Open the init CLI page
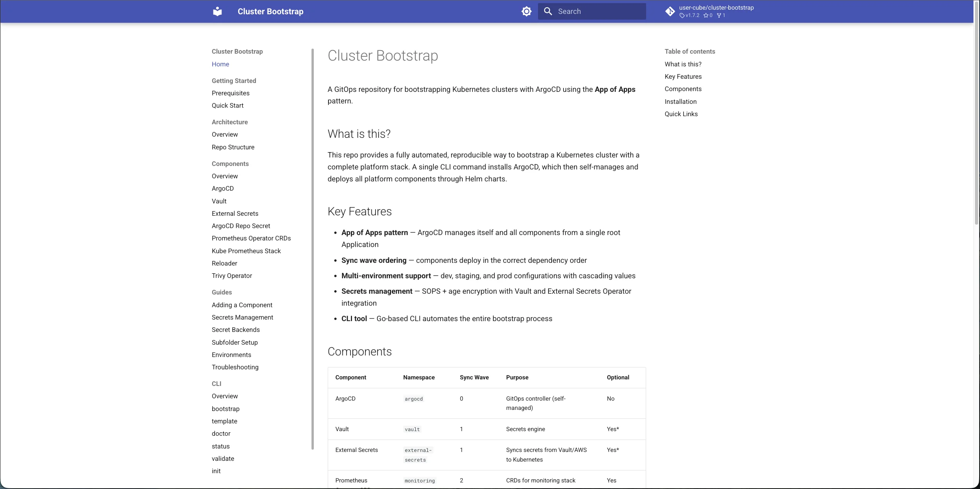 click(216, 471)
